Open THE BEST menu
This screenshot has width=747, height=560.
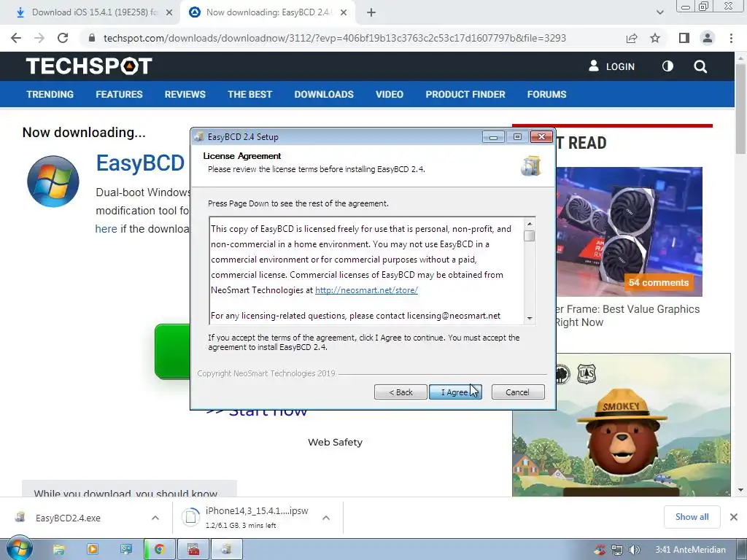point(249,94)
